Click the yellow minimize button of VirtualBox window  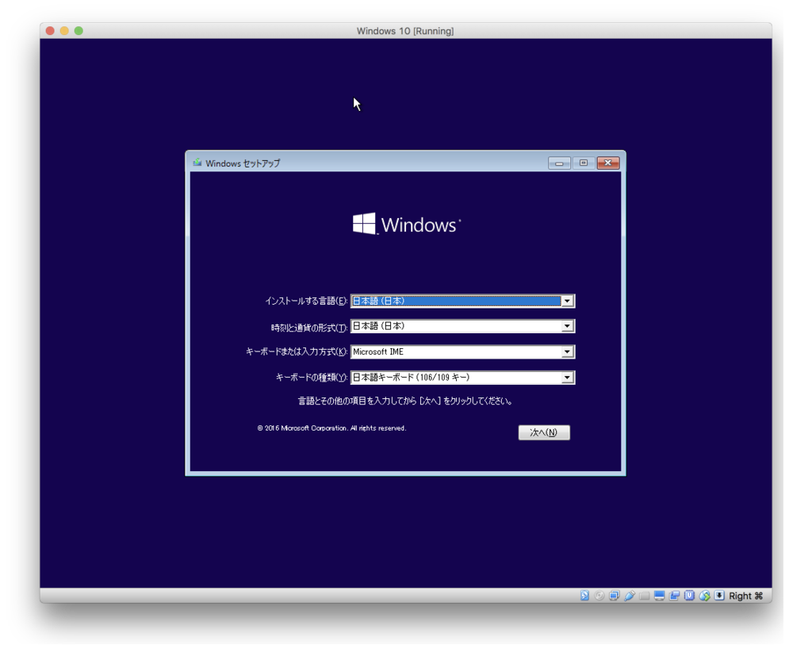coord(64,31)
